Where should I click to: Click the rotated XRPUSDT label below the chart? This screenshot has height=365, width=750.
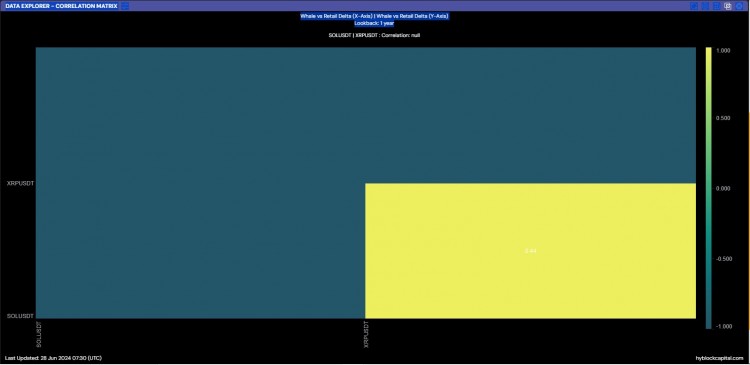[367, 333]
